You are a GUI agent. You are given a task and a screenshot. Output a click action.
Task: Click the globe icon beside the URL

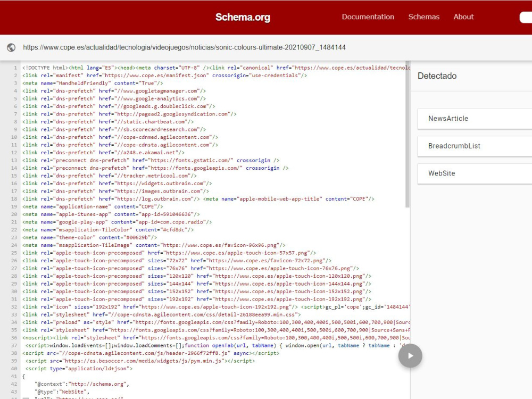(11, 47)
